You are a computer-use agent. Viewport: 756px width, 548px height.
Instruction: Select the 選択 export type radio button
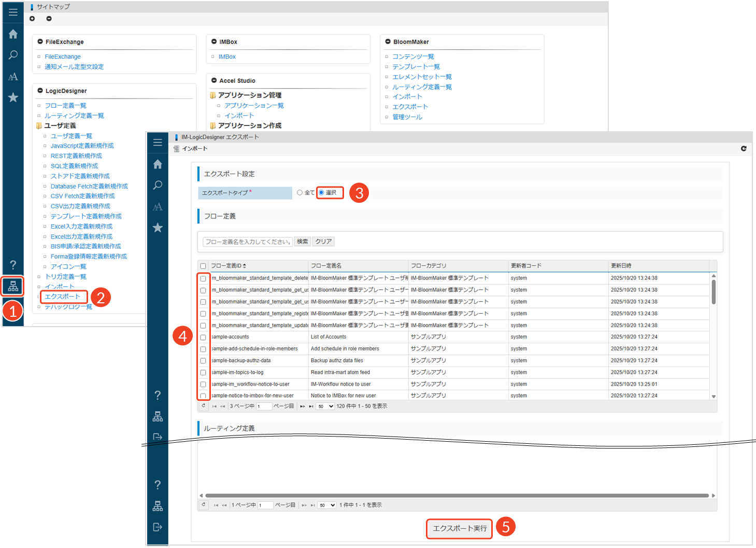coord(321,193)
